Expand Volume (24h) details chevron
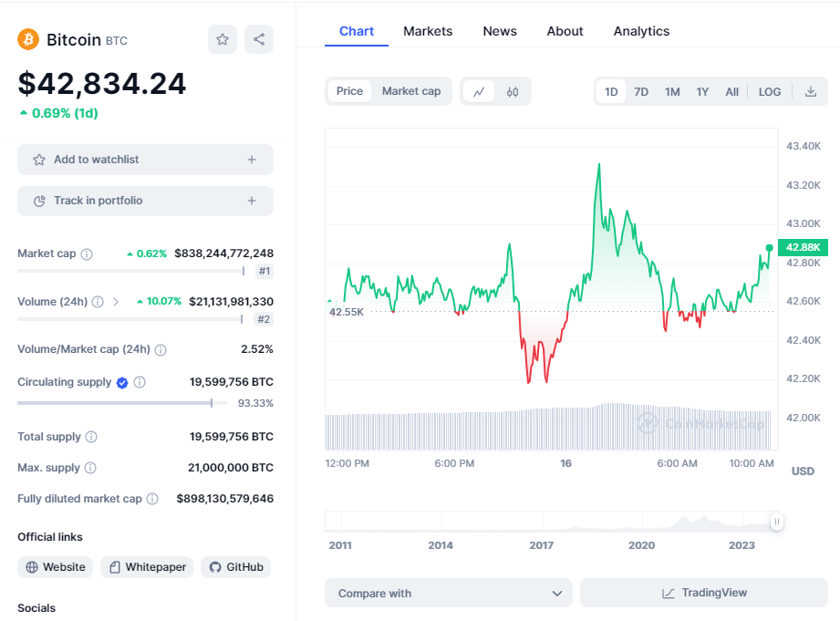840x621 pixels. pos(116,302)
